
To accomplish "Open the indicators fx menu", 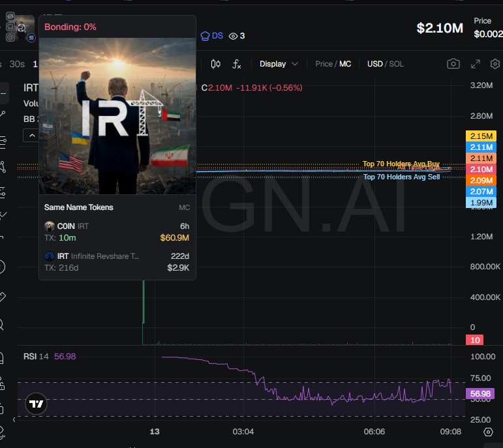I will tap(237, 64).
